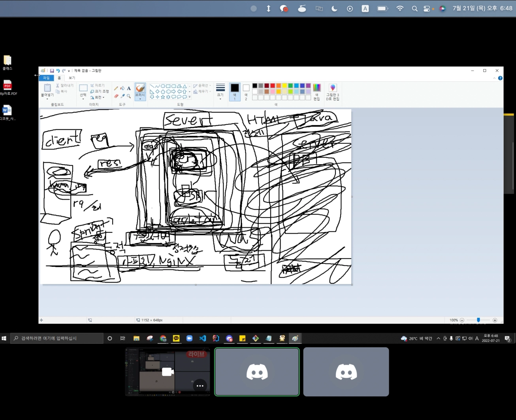Select the Color 2 background swatch
Screen dimensions: 516x420
[x=246, y=91]
